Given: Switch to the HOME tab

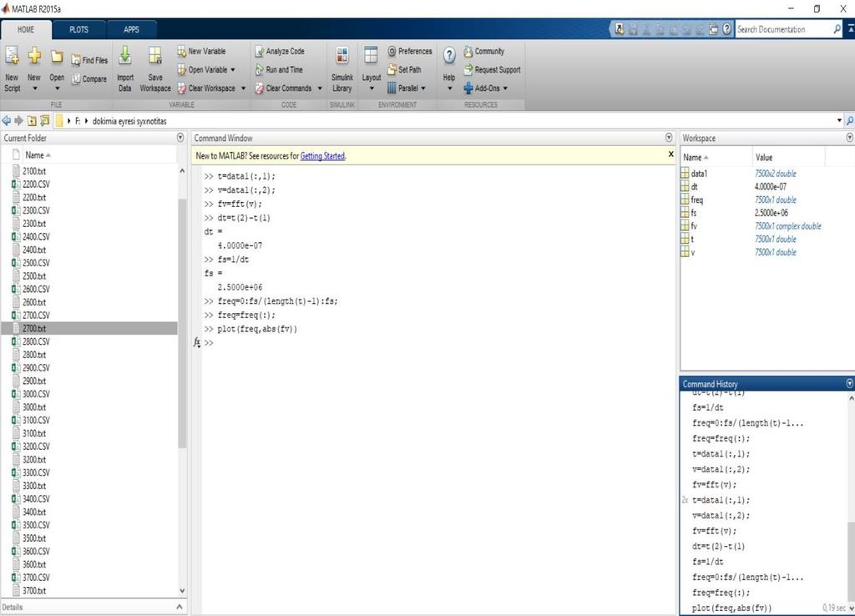Looking at the screenshot, I should [26, 29].
